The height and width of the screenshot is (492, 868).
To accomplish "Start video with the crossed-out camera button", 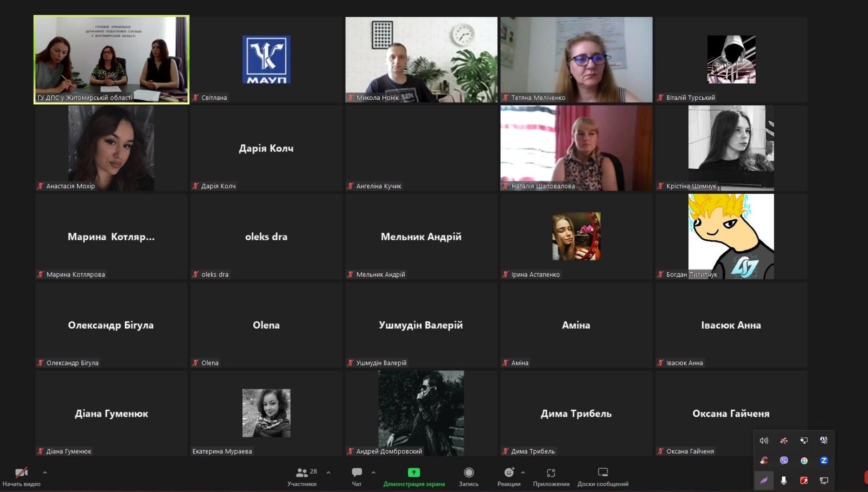I will [21, 474].
